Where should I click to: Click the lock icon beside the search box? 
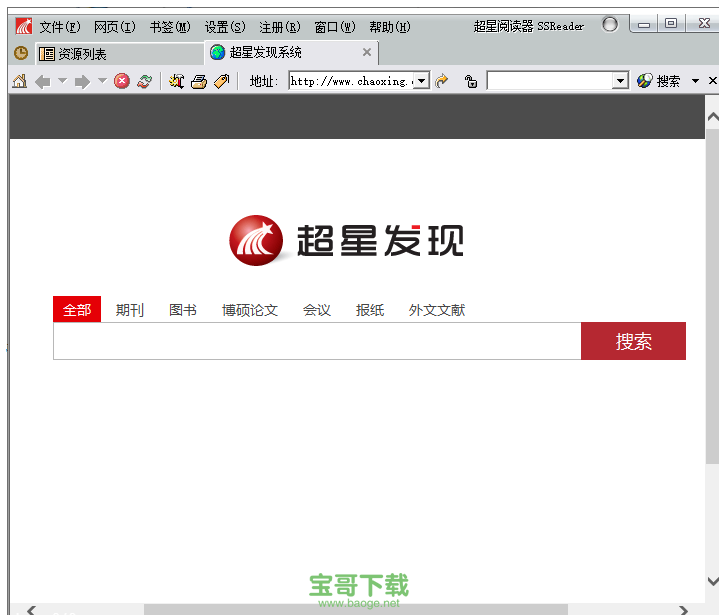pos(471,81)
